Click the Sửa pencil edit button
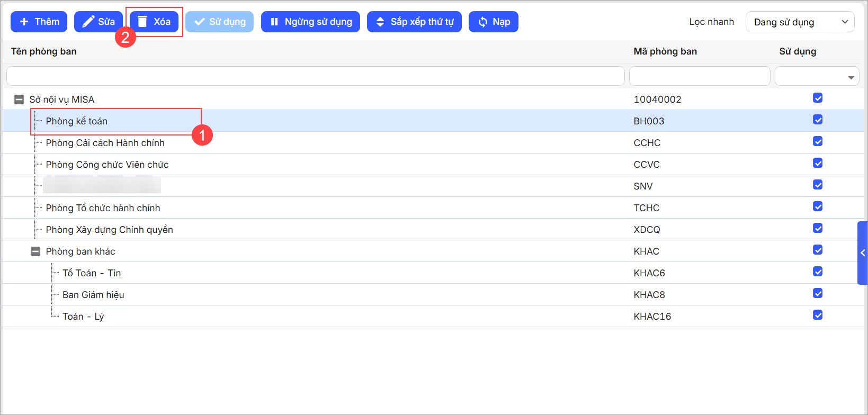868x415 pixels. click(x=99, y=22)
